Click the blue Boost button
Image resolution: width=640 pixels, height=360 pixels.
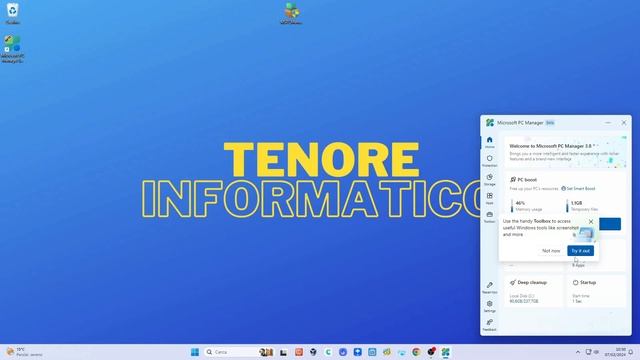610,224
